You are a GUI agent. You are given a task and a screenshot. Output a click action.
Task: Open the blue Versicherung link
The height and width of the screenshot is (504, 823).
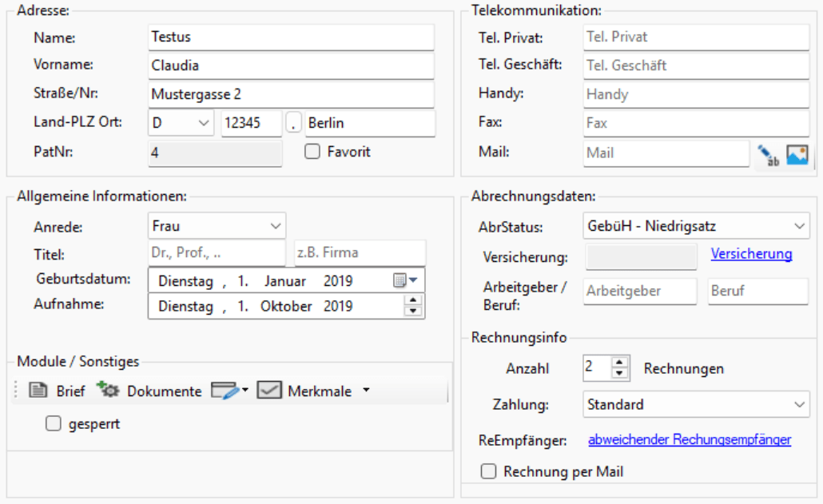[x=751, y=254]
